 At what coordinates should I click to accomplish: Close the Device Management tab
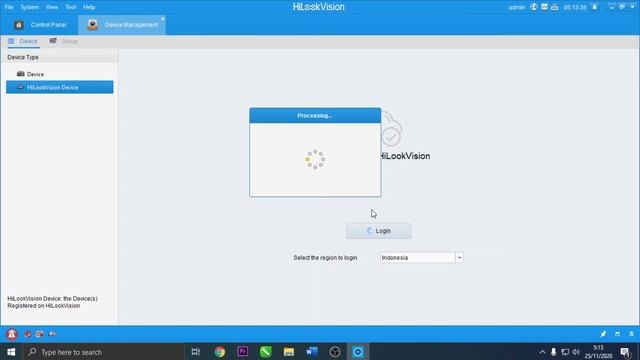pyautogui.click(x=162, y=19)
